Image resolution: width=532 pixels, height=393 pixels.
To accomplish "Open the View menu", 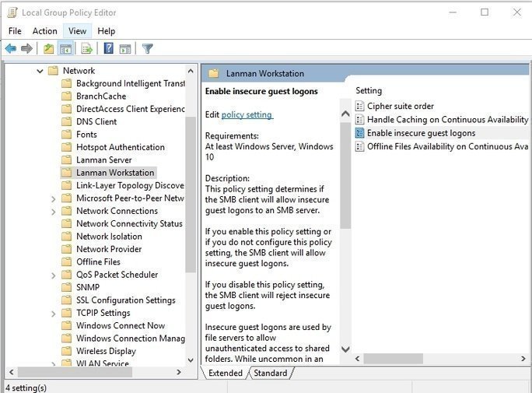I will click(x=77, y=31).
